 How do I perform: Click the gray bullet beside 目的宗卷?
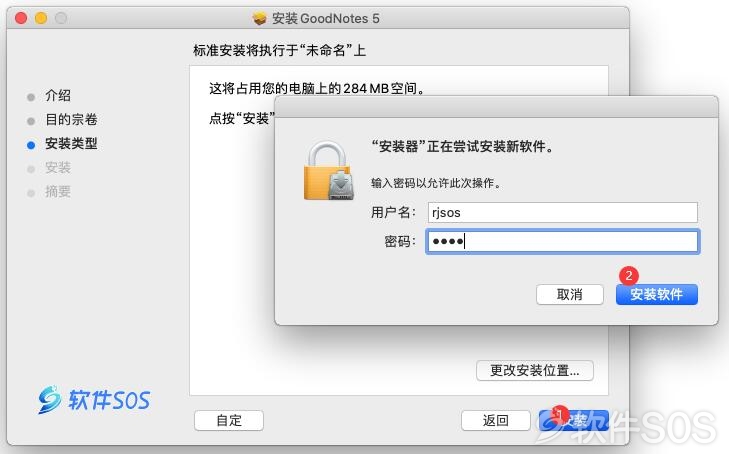tap(31, 121)
